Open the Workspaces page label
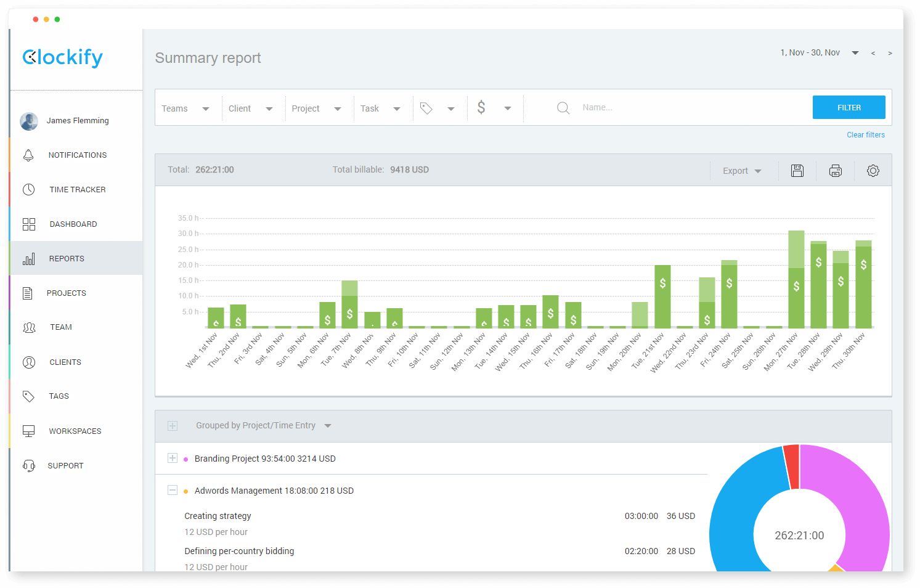This screenshot has width=920, height=588. click(75, 431)
